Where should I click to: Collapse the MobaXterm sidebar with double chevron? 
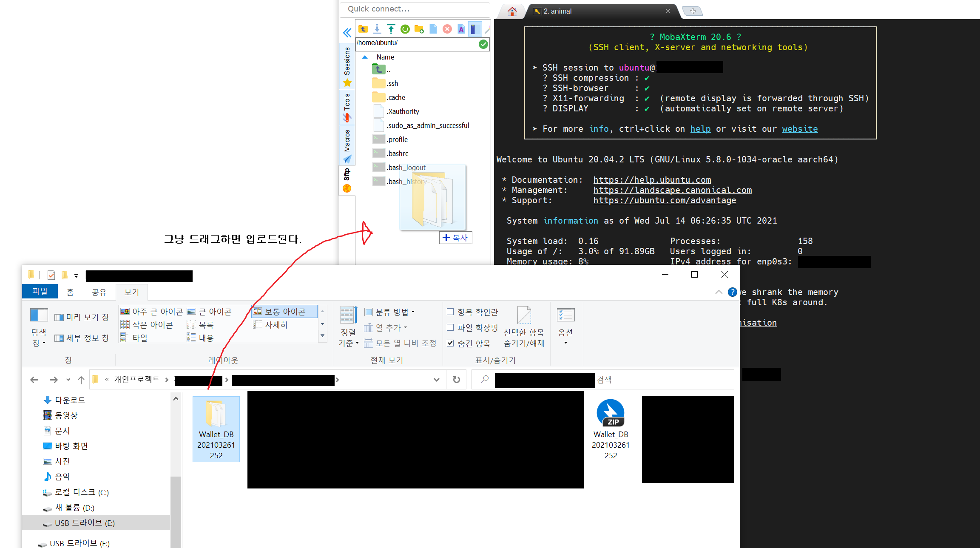click(x=347, y=32)
